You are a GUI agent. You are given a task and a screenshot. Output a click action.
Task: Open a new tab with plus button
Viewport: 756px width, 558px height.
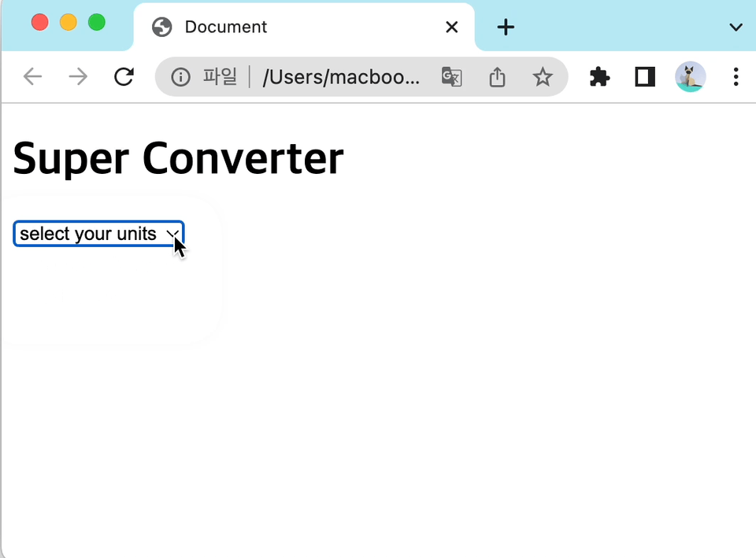point(506,27)
